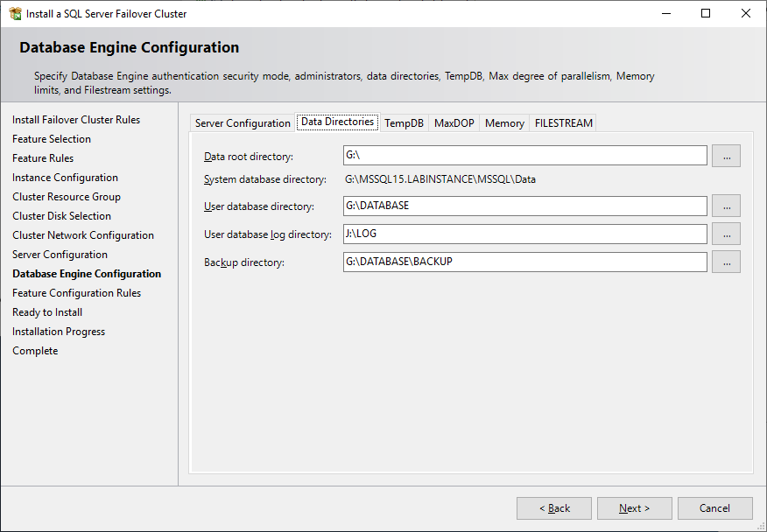Browse for the User database directory

click(727, 206)
